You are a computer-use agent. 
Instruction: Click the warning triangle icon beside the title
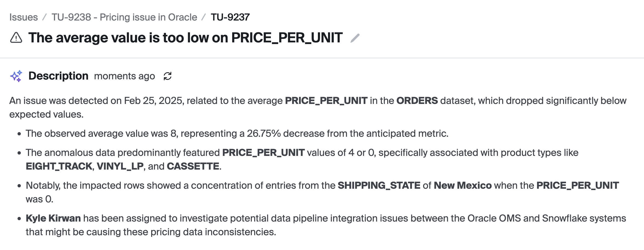click(16, 38)
